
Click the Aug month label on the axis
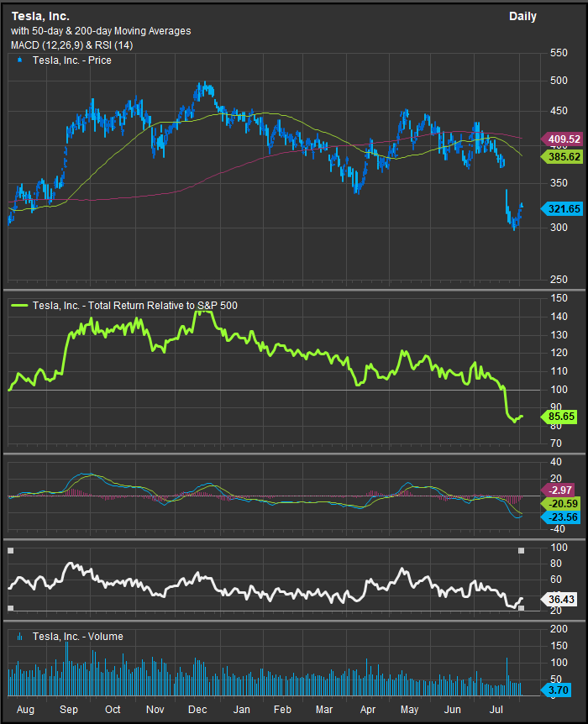25,709
